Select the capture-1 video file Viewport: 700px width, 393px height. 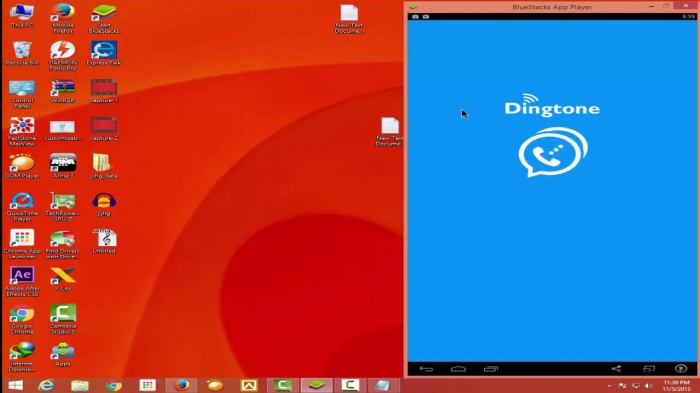(x=104, y=91)
